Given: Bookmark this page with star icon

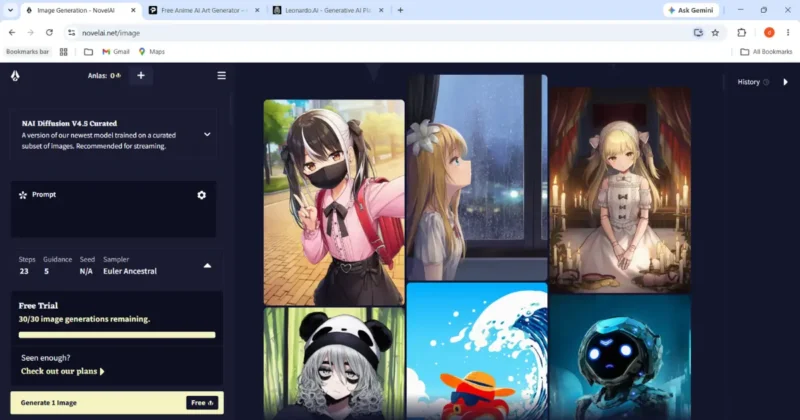Looking at the screenshot, I should (x=715, y=33).
